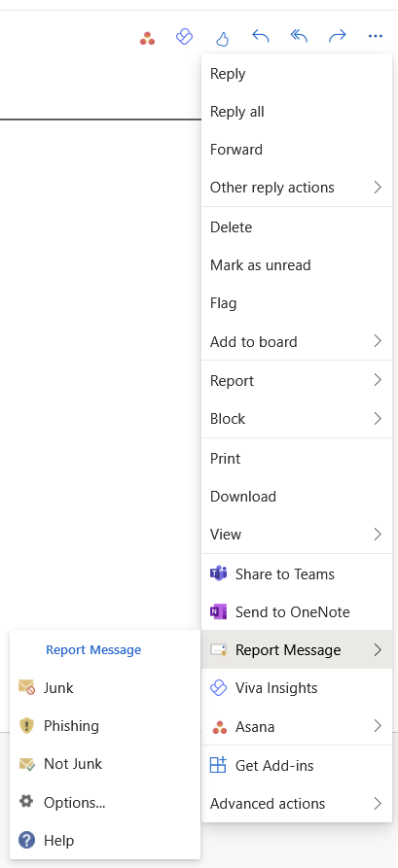Choose Share to Teams
Screen dimensions: 398x868
click(297, 574)
